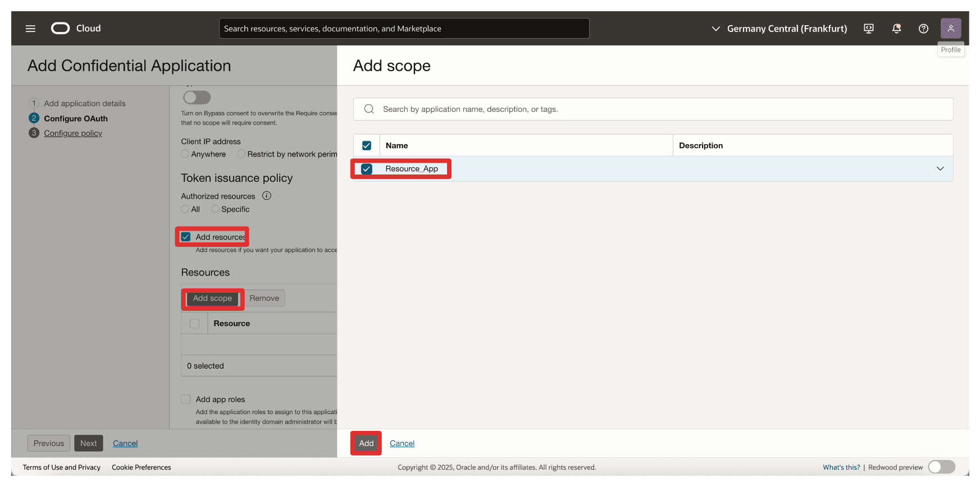The image size is (980, 487).
Task: Select Restrict by network perimeter radio
Action: [241, 154]
